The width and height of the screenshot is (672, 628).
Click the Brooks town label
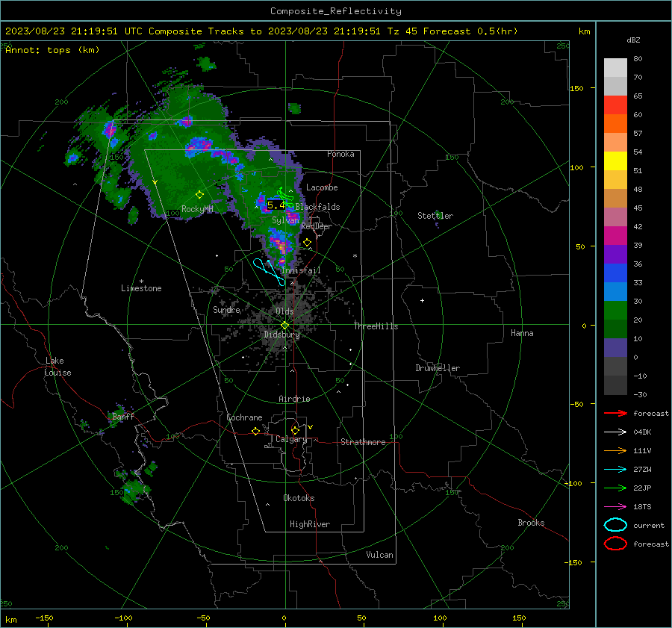click(531, 523)
